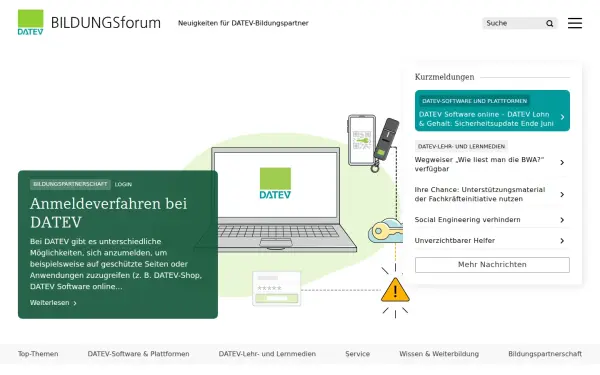The height and width of the screenshot is (375, 600).
Task: Open Anmeldeverfahren bei DATEV headline
Action: [x=108, y=213]
